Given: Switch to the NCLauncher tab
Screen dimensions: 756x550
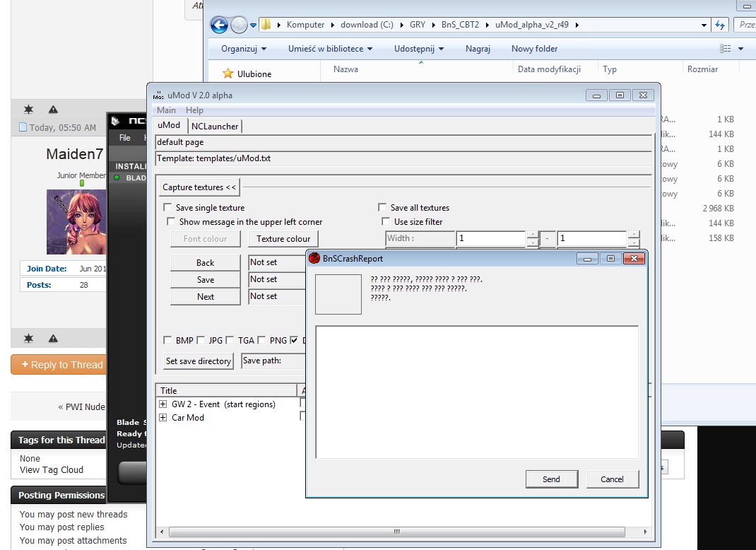Looking at the screenshot, I should (x=215, y=126).
